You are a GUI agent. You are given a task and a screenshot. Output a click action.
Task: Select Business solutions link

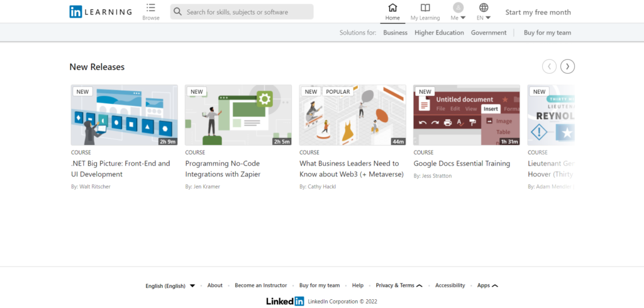coord(395,33)
